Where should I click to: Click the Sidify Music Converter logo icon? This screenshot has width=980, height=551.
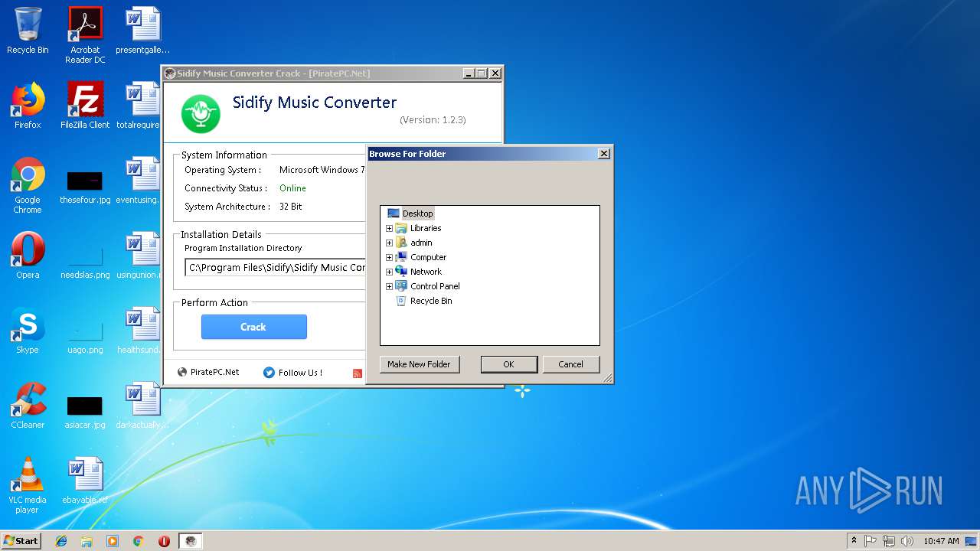(201, 113)
